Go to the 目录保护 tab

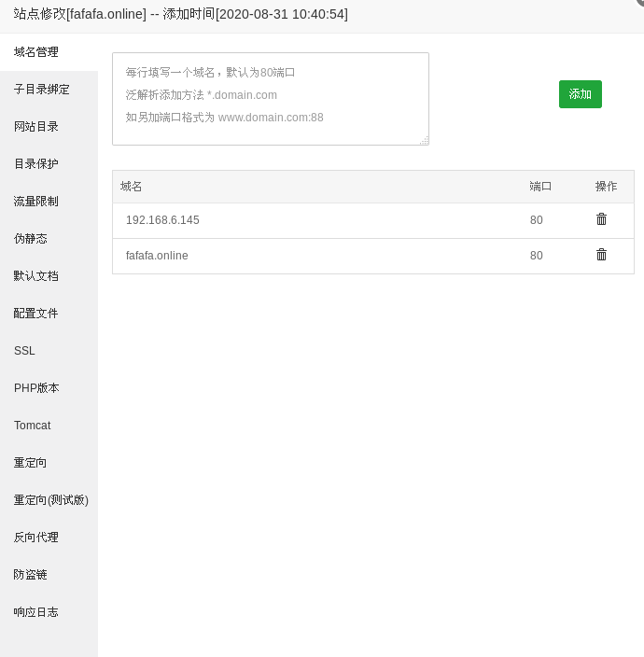[49, 164]
